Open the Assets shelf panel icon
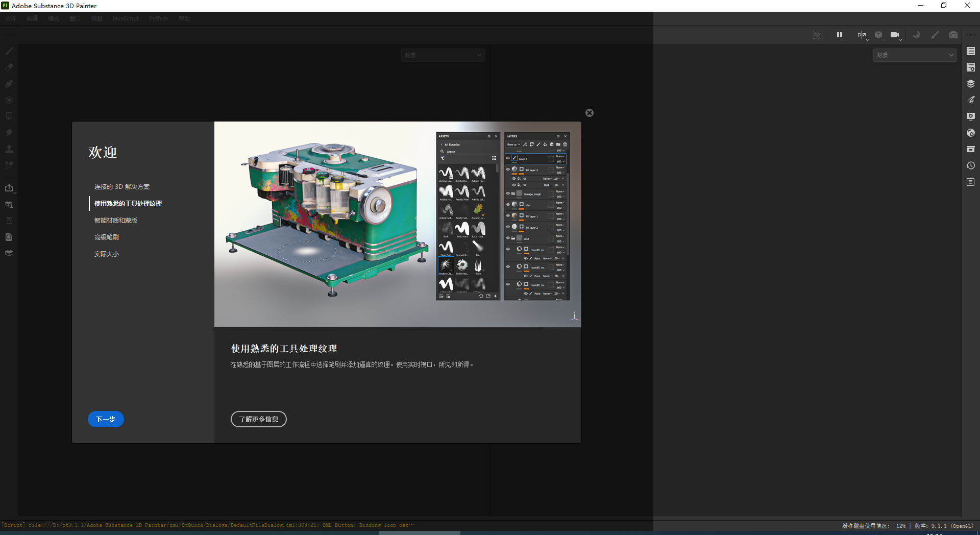980x535 pixels. pos(971,149)
